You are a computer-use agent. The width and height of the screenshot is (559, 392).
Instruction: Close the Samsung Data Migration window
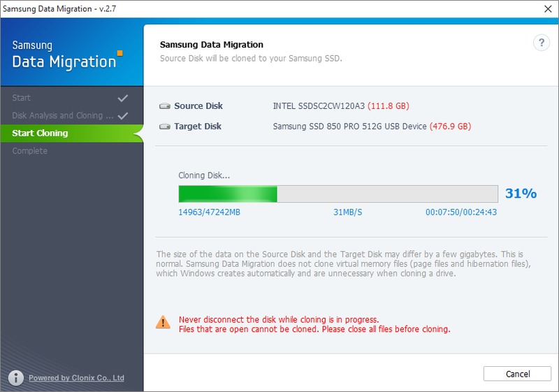coord(546,9)
